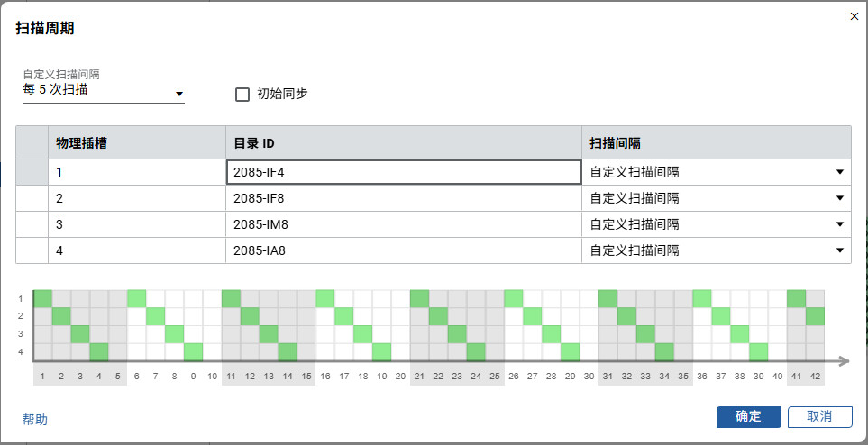Click the 目录 ID column header
Viewport: 868px width, 445px height.
(x=403, y=142)
